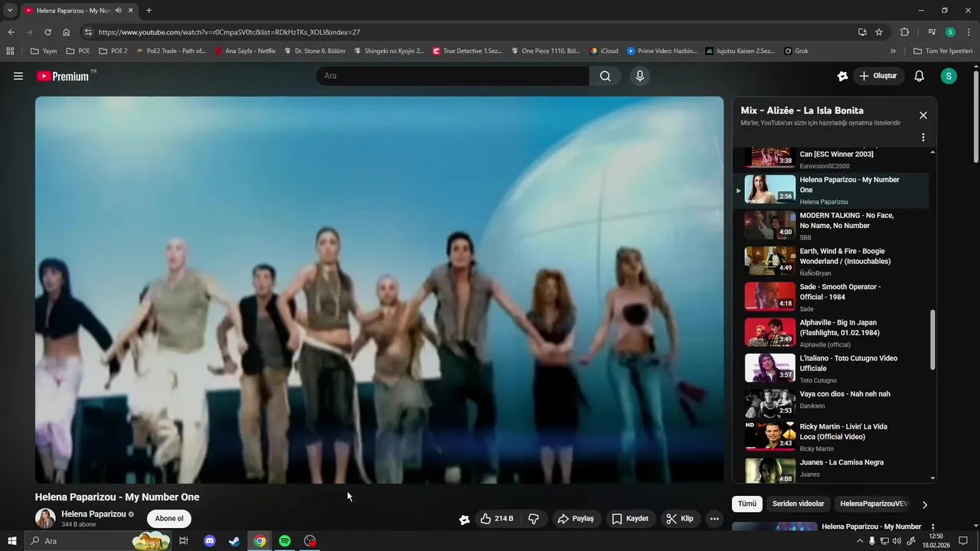Open the Grok bookmark
Screen dimensions: 980x551
[x=796, y=51]
